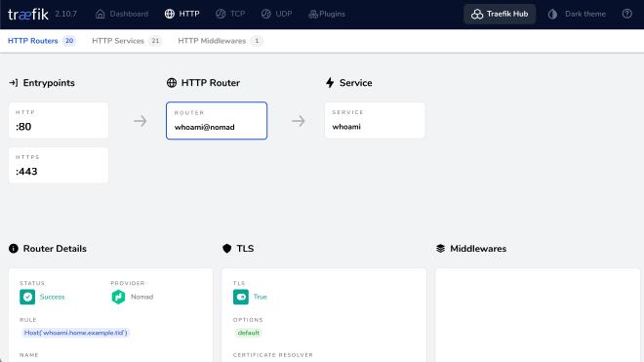Click the Success status text
This screenshot has width=644, height=362.
click(52, 297)
